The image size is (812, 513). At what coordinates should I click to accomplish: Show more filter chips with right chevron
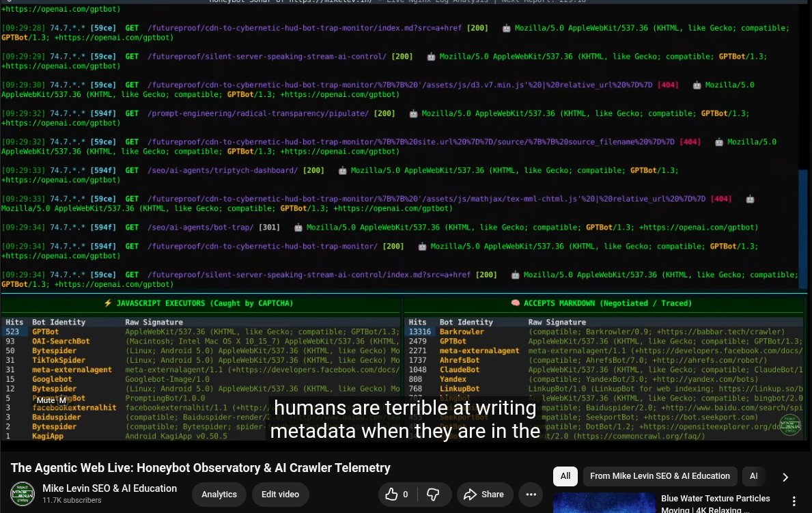click(785, 477)
